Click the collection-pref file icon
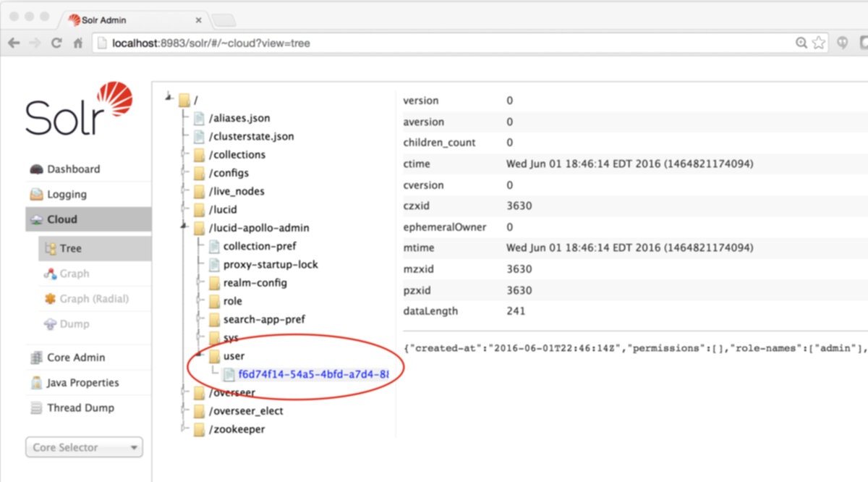The height and width of the screenshot is (482, 868). 214,246
